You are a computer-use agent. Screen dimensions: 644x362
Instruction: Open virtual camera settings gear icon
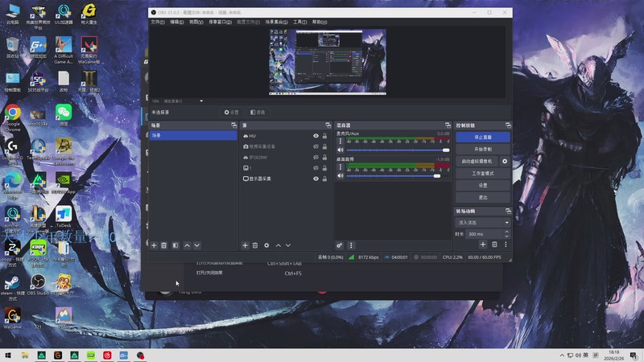[505, 162]
